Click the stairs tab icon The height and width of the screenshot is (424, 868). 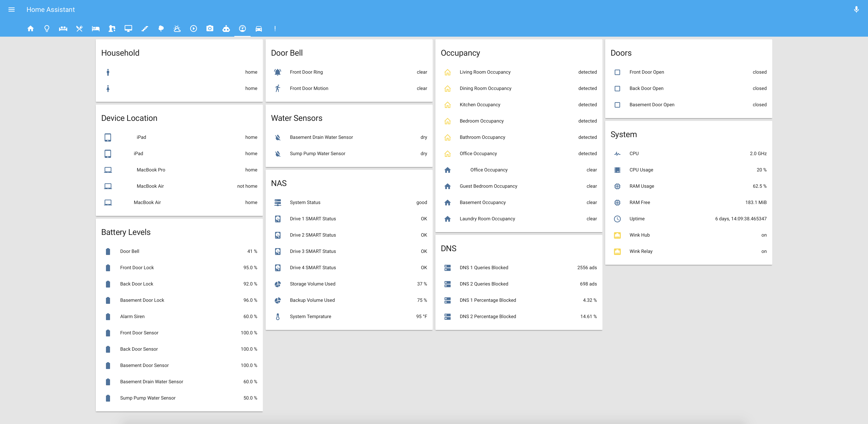point(144,29)
